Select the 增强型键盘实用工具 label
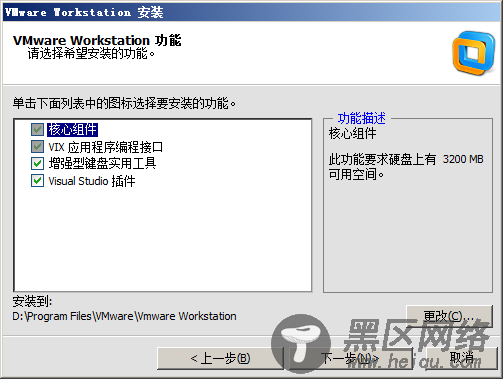Viewport: 503px width, 379px height. click(102, 163)
